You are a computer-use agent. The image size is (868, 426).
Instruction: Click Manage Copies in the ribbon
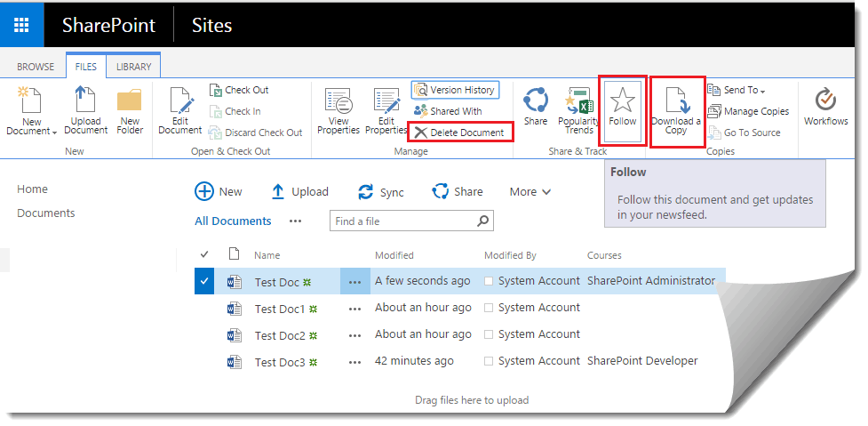click(x=748, y=111)
